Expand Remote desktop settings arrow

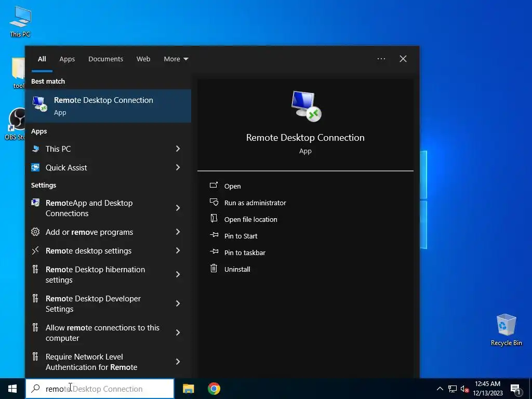click(178, 250)
